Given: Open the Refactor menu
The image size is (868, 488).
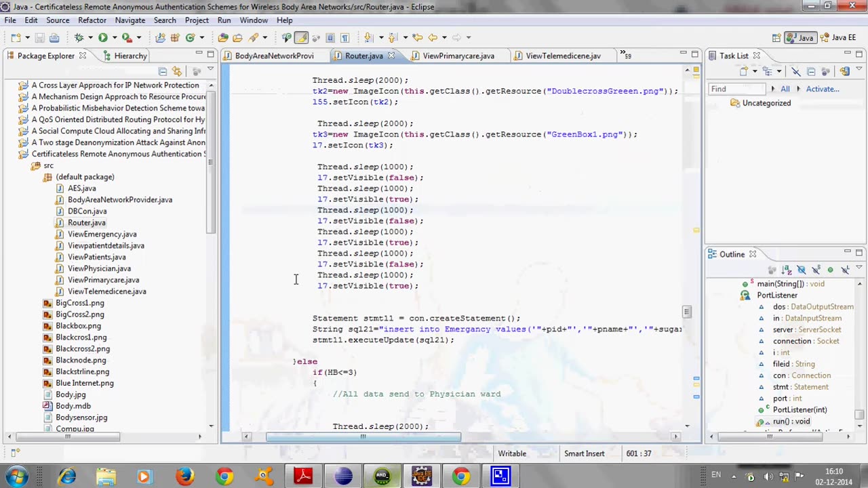Looking at the screenshot, I should (92, 20).
